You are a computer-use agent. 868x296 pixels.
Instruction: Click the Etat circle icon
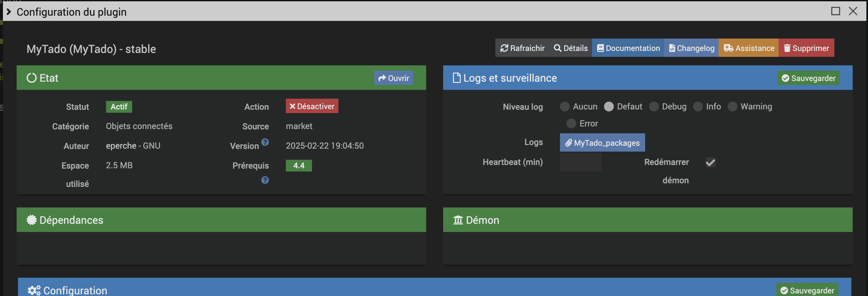coord(32,78)
